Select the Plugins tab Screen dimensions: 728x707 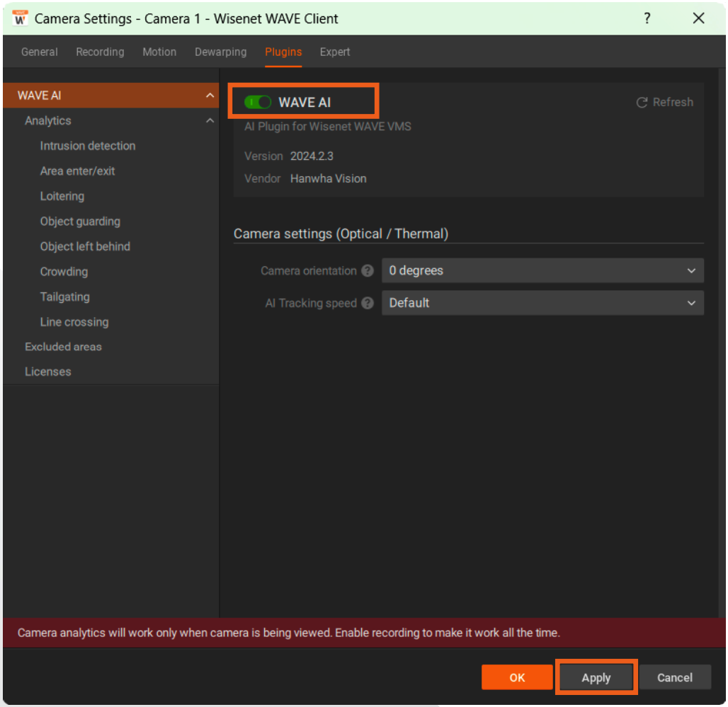[283, 52]
